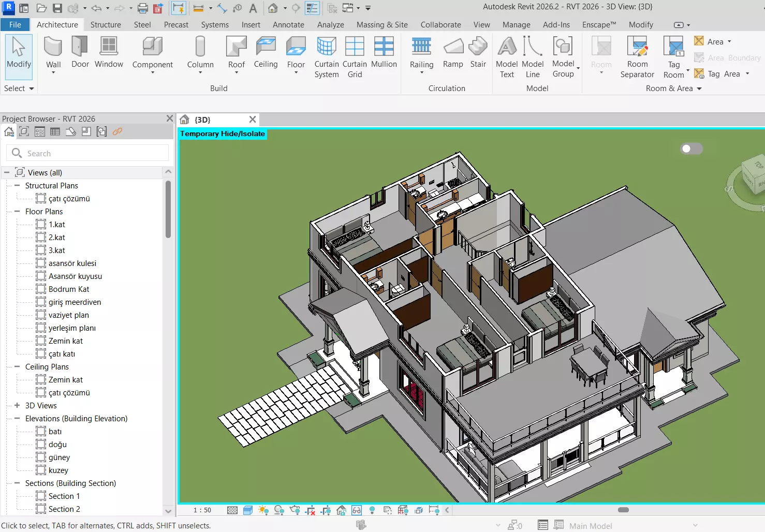Image resolution: width=765 pixels, height=532 pixels.
Task: Click the Modify button
Action: (19, 57)
